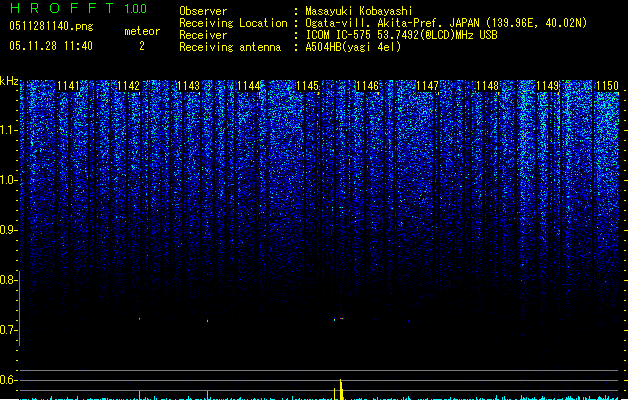Image resolution: width=629 pixels, height=400 pixels.
Task: Click the 1144 time marker
Action: (x=248, y=86)
